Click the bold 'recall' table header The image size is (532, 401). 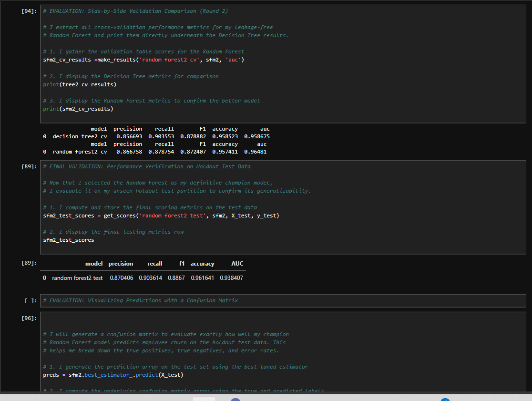(155, 264)
